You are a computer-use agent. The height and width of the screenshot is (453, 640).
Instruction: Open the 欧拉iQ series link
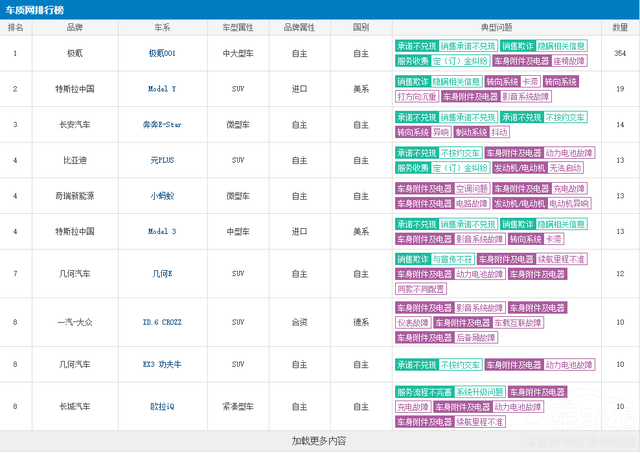(161, 407)
